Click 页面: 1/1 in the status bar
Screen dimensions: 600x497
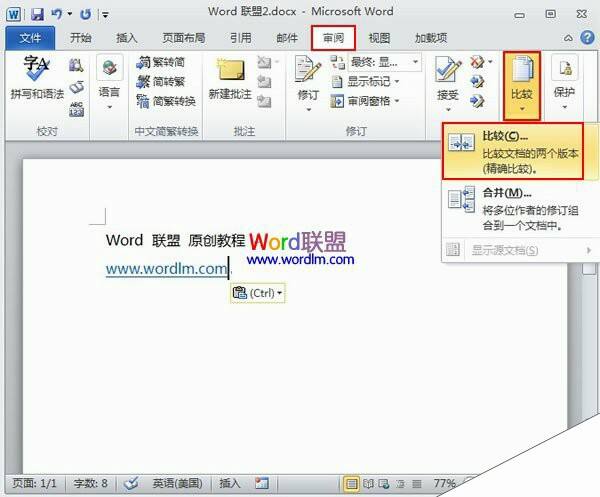[34, 484]
